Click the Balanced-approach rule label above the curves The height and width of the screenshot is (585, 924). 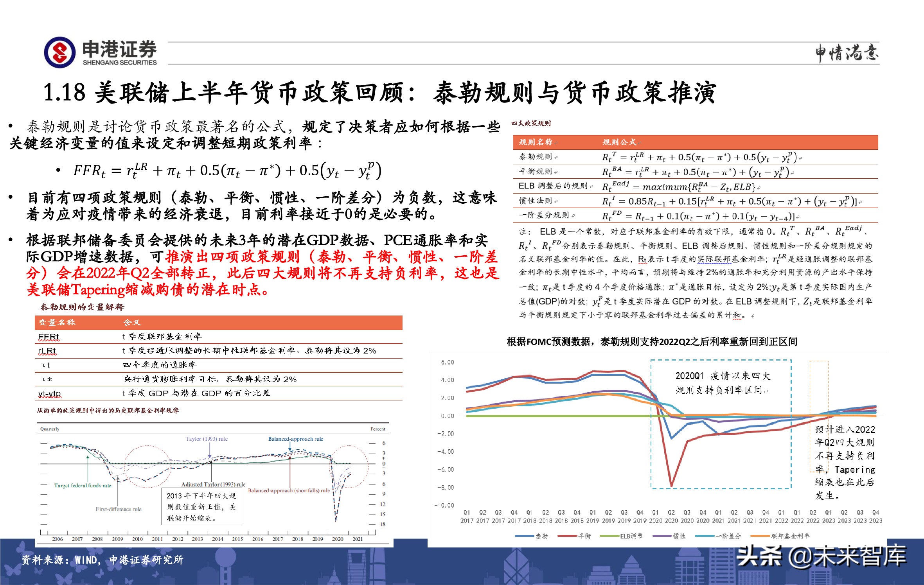pos(296,439)
